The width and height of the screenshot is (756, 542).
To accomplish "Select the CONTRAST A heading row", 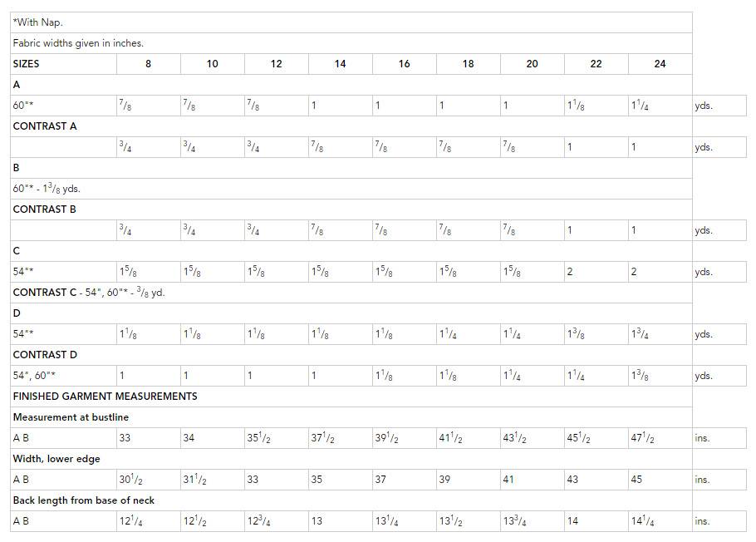I will point(351,126).
